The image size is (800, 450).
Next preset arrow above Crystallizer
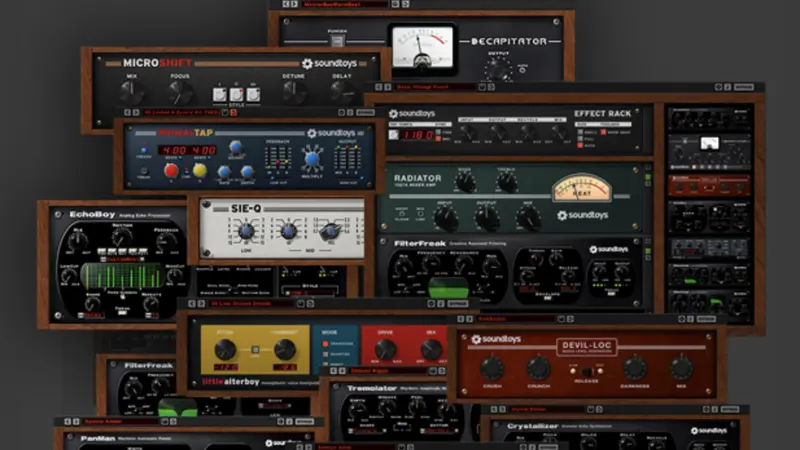(503, 409)
